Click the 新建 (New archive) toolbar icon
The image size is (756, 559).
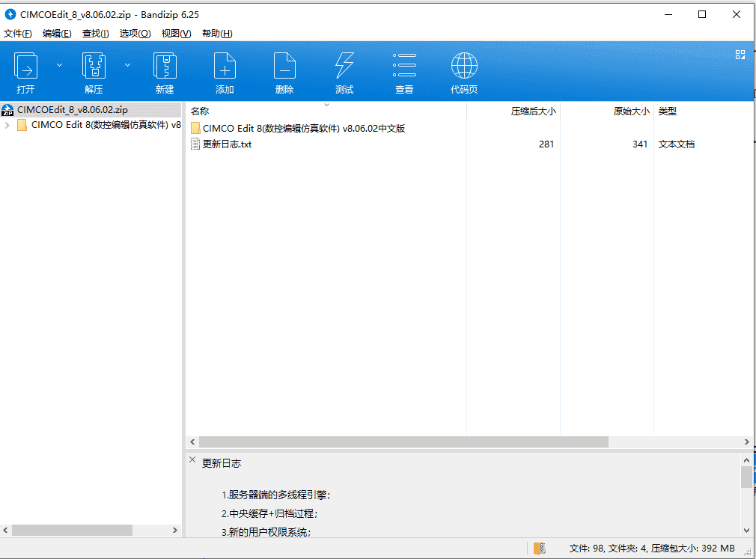tap(165, 66)
